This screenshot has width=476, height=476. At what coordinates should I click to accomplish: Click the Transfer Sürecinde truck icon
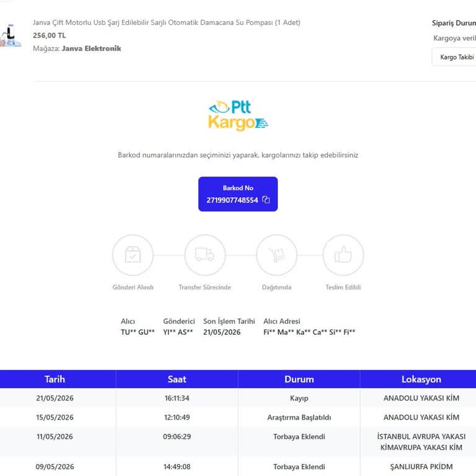[205, 255]
